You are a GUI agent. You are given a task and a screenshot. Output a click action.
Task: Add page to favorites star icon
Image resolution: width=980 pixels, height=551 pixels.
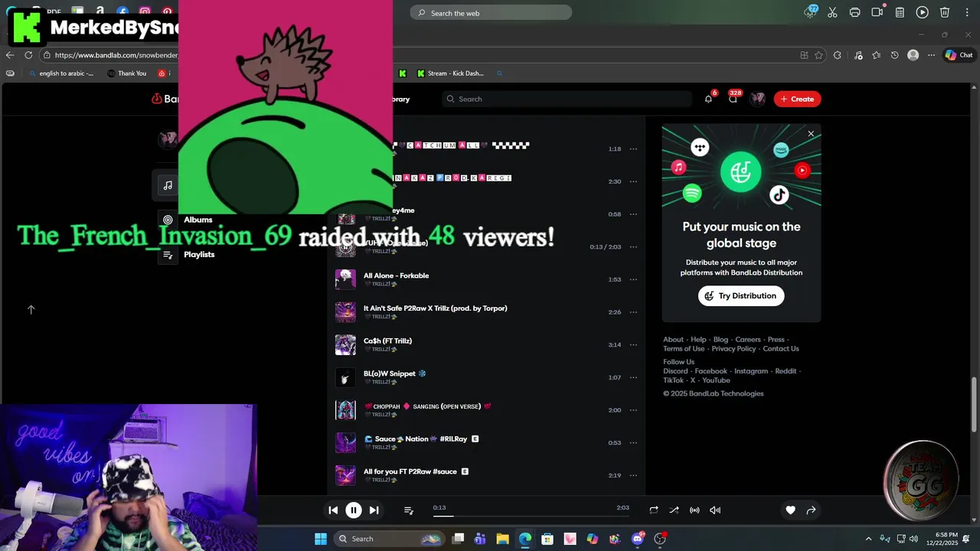[818, 55]
